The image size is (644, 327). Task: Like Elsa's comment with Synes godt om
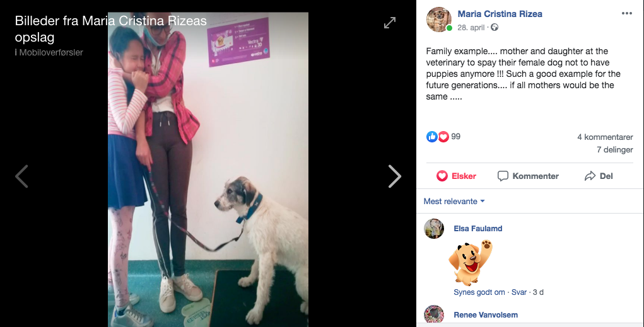click(x=479, y=292)
